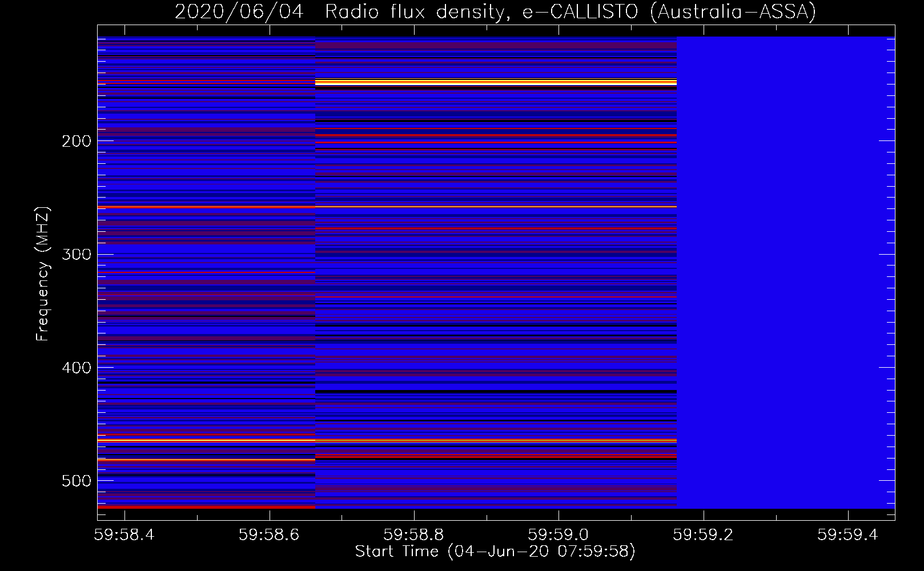
Task: Click the 59:59.2 time tick label
Action: click(704, 534)
